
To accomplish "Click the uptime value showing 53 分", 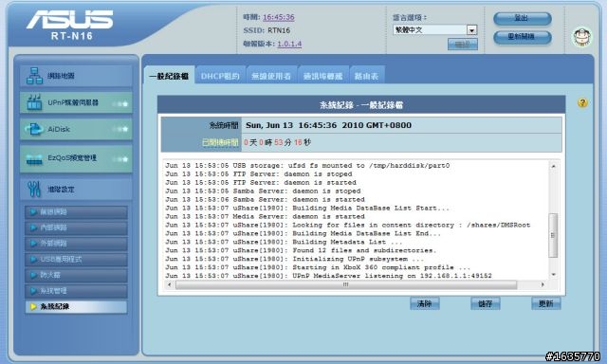I will (x=278, y=142).
